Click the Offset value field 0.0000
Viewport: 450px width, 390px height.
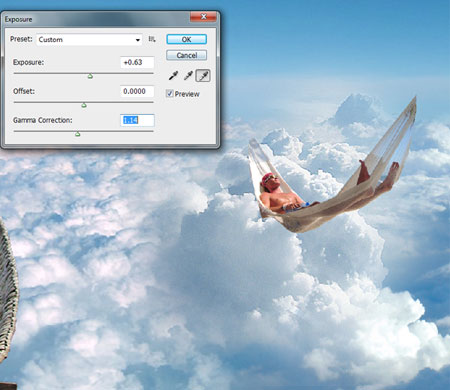point(137,91)
